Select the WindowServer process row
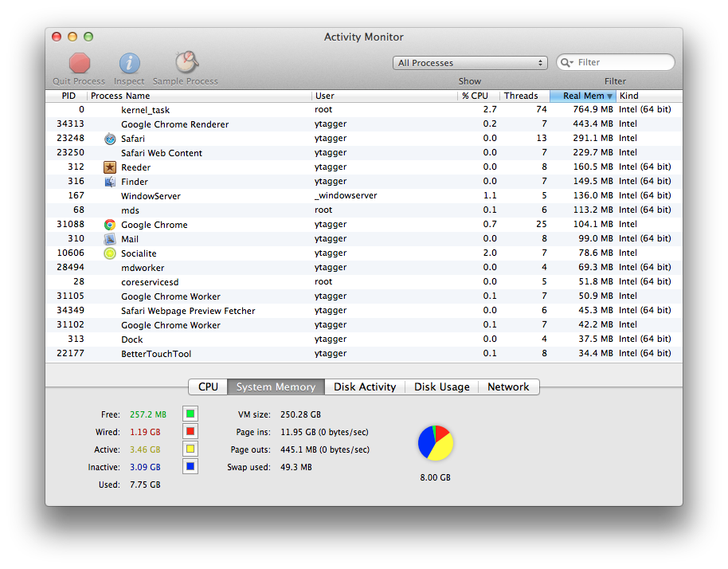 (364, 196)
